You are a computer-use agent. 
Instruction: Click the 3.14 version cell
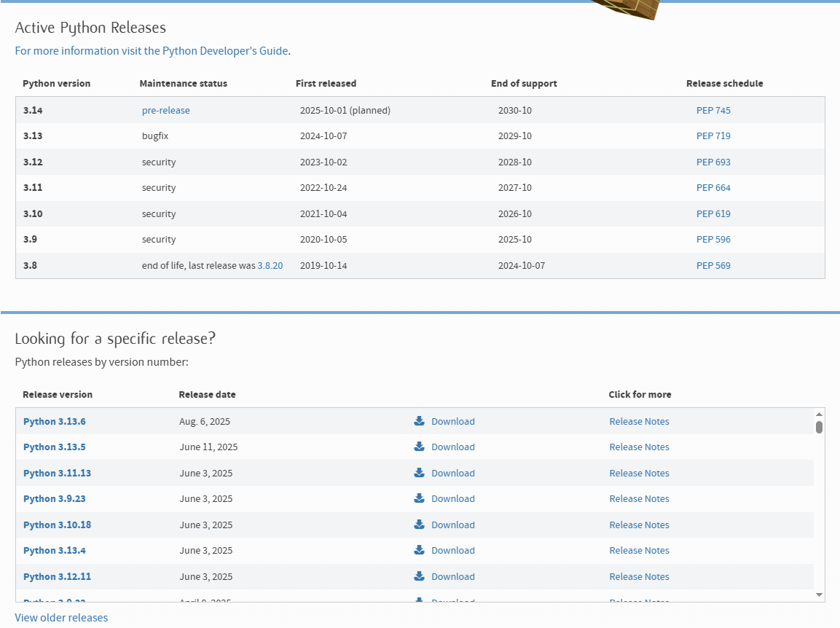coord(33,111)
